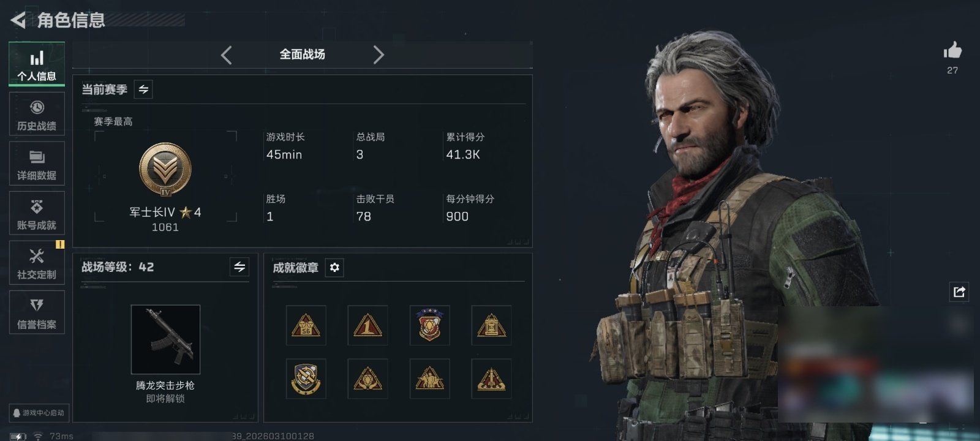Image resolution: width=980 pixels, height=441 pixels.
Task: Open the anchor emblem achievement badge
Action: click(x=306, y=379)
